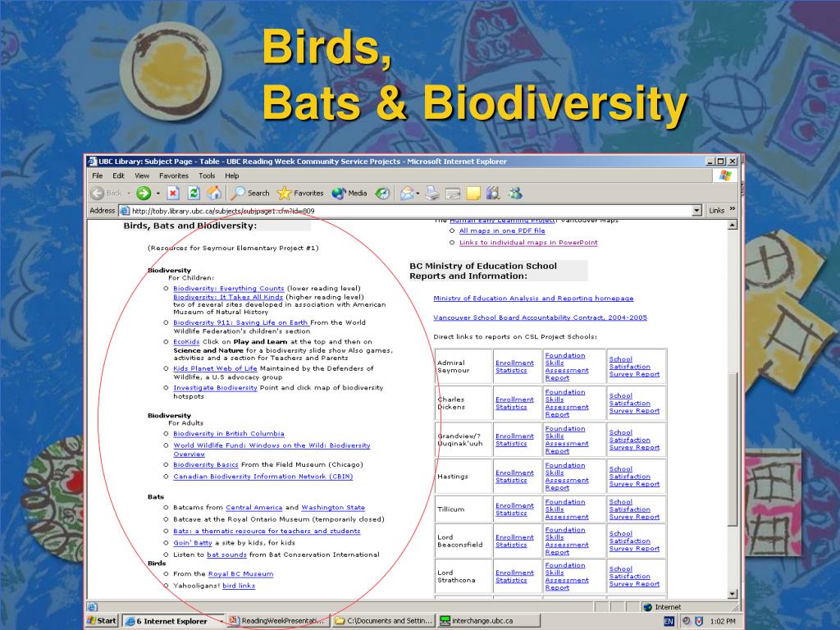Expand the Mail button dropdown arrow

tap(418, 194)
